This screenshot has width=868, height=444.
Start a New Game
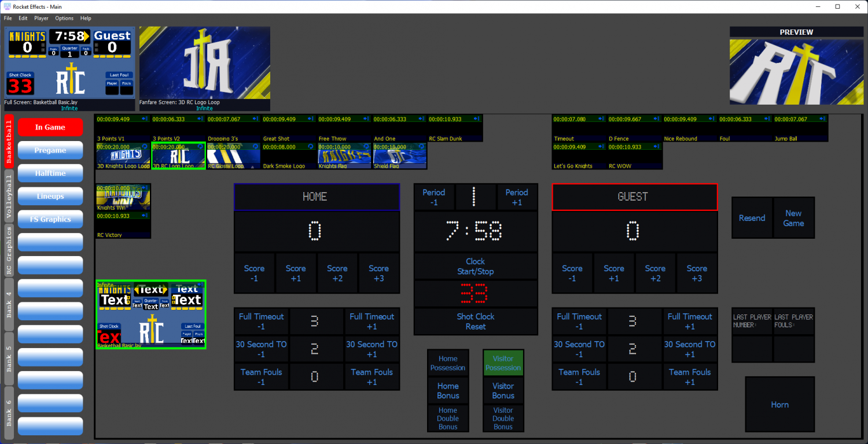pyautogui.click(x=793, y=218)
